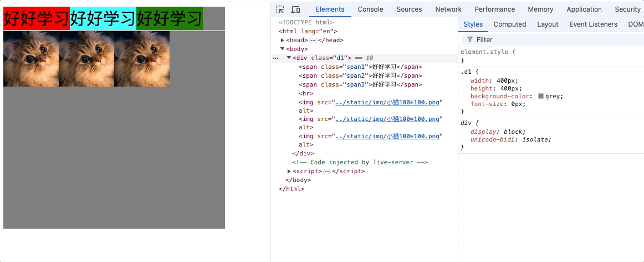Click the first cat image
Viewport: 644px width, 262px height.
click(x=31, y=59)
